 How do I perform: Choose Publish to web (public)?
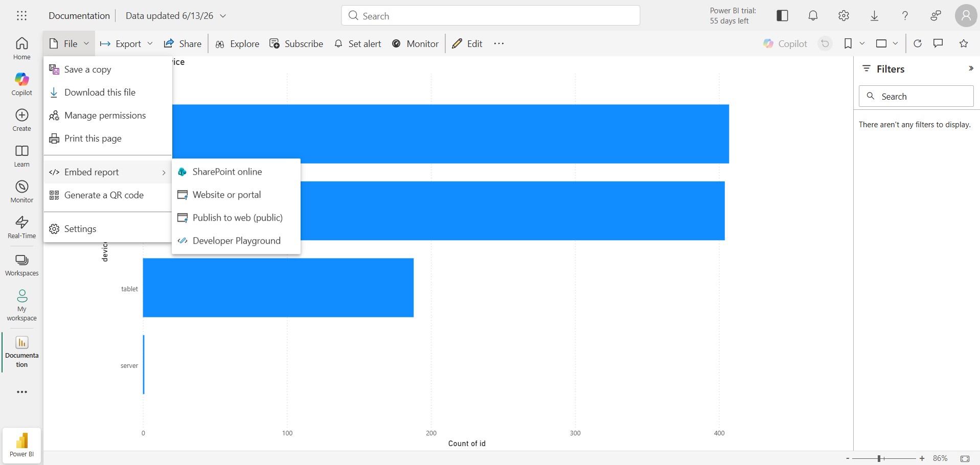click(x=236, y=218)
